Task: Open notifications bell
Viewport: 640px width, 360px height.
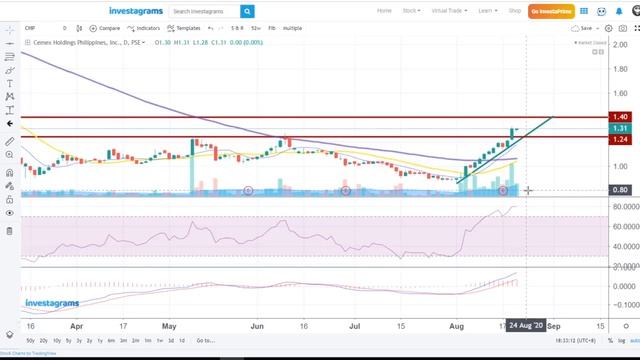Action: pyautogui.click(x=619, y=11)
